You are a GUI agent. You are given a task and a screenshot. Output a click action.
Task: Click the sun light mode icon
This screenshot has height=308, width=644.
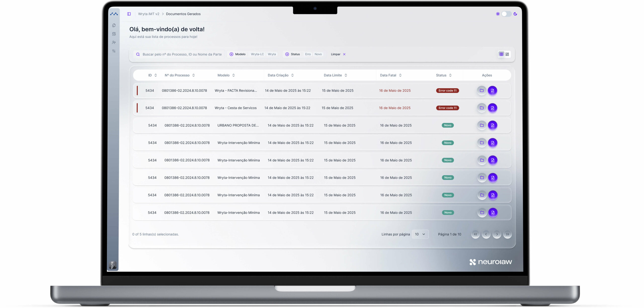498,14
